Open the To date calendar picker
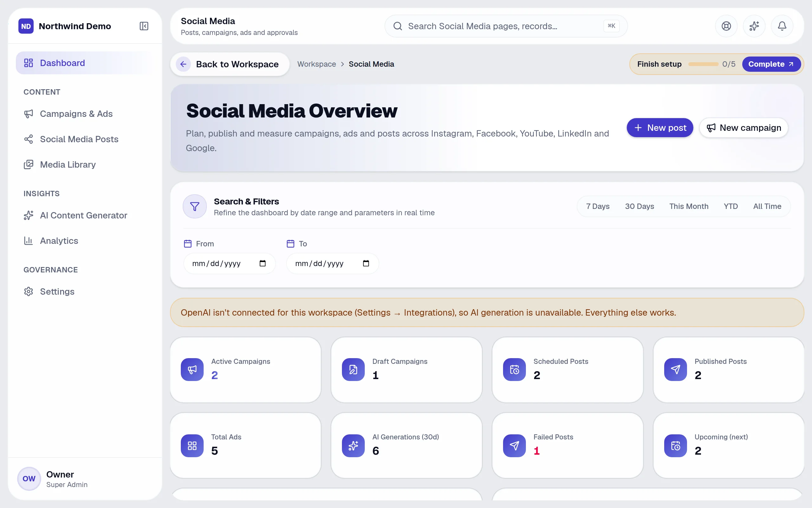This screenshot has width=812, height=508. pyautogui.click(x=366, y=264)
